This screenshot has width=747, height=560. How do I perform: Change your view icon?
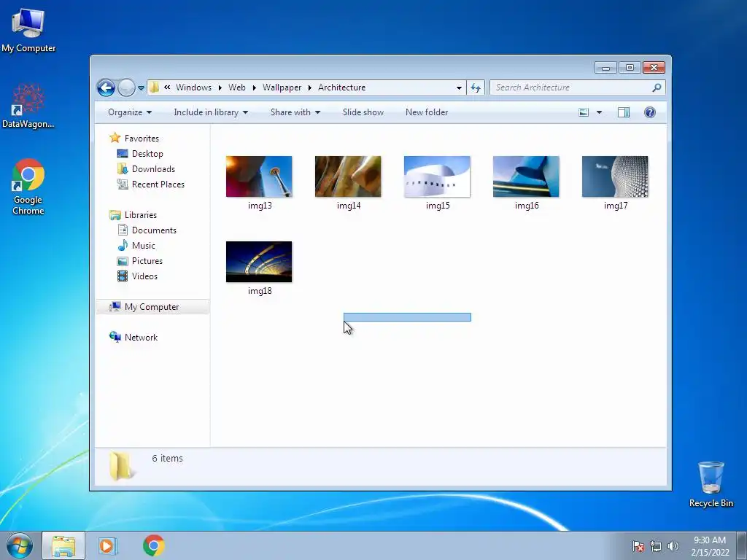click(x=584, y=112)
